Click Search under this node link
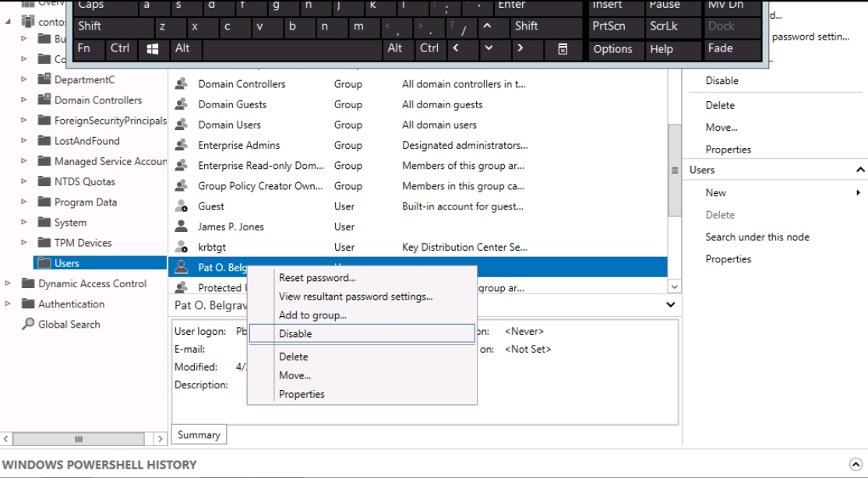 click(757, 237)
